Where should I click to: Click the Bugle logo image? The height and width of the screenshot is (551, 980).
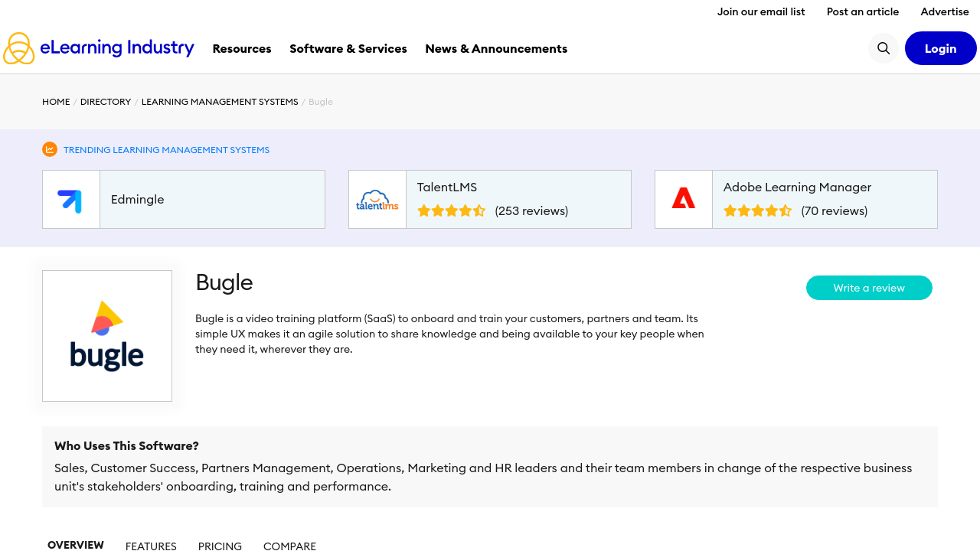point(107,336)
